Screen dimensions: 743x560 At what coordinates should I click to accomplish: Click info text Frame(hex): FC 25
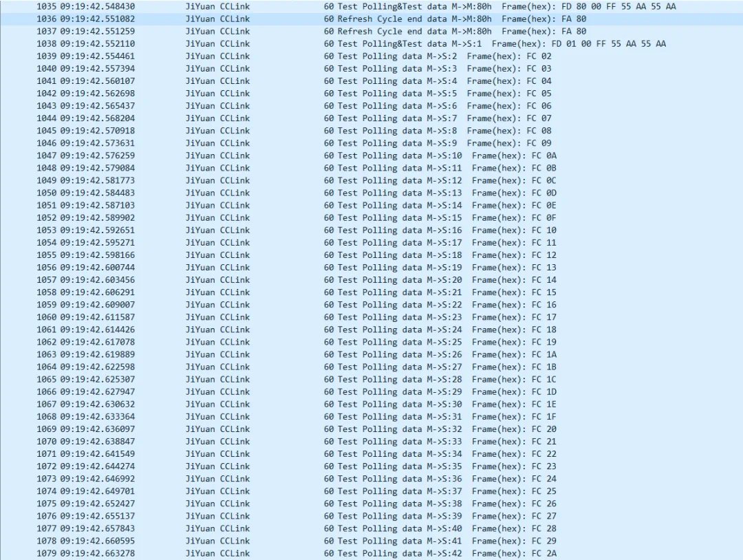(x=514, y=491)
